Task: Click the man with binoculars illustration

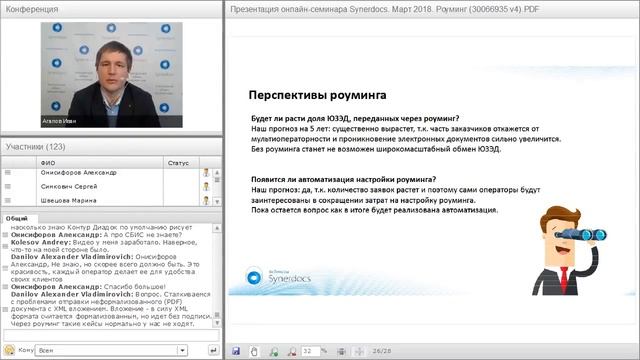Action: pyautogui.click(x=569, y=250)
